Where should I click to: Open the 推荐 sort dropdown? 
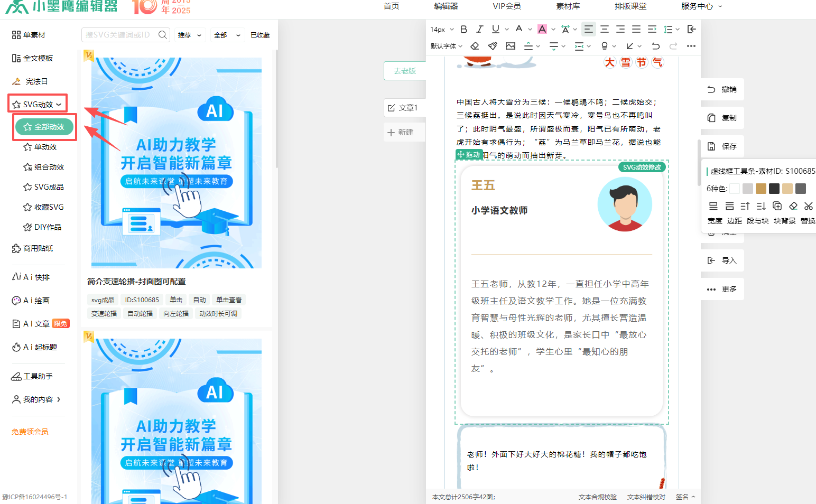[190, 35]
